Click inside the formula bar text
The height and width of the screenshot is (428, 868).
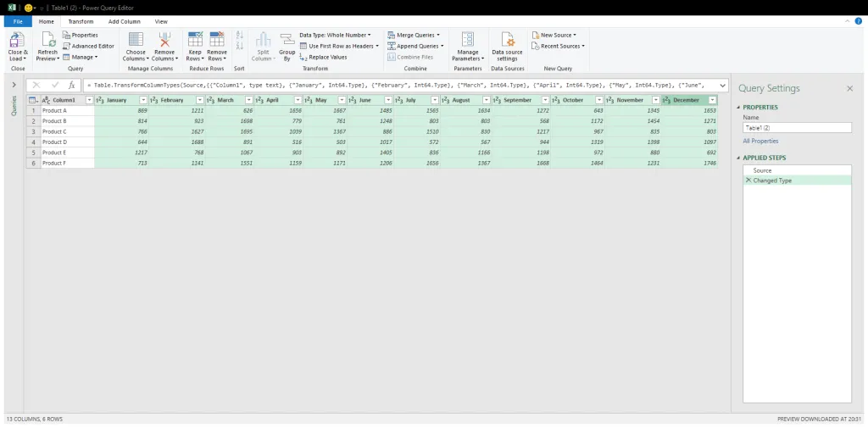pyautogui.click(x=398, y=86)
